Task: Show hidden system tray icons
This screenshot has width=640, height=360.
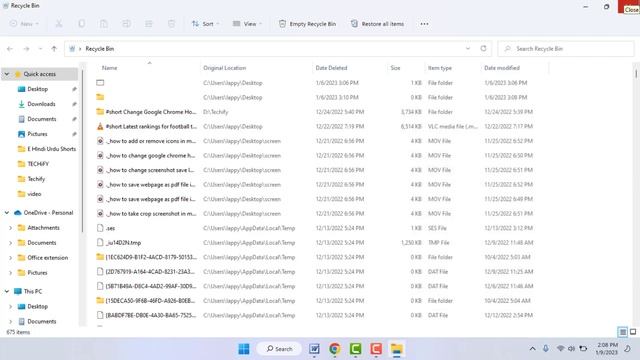Action: pyautogui.click(x=533, y=349)
